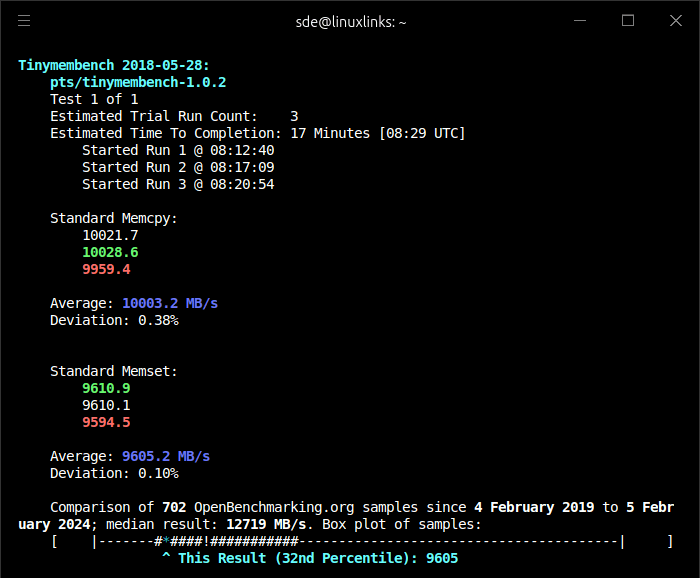Click the ASCII box plot of samples
Image resolution: width=700 pixels, height=578 pixels.
pyautogui.click(x=362, y=541)
